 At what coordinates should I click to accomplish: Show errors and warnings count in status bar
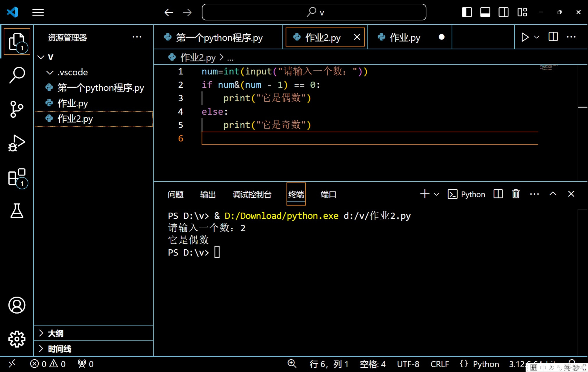coord(48,364)
